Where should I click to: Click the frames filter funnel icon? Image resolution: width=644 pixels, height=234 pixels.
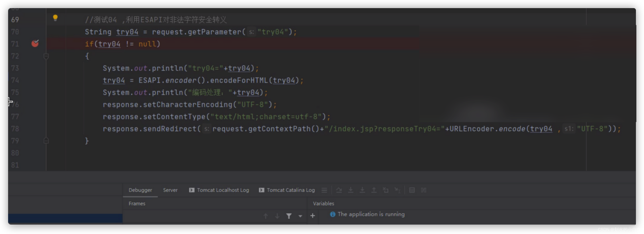coord(289,216)
